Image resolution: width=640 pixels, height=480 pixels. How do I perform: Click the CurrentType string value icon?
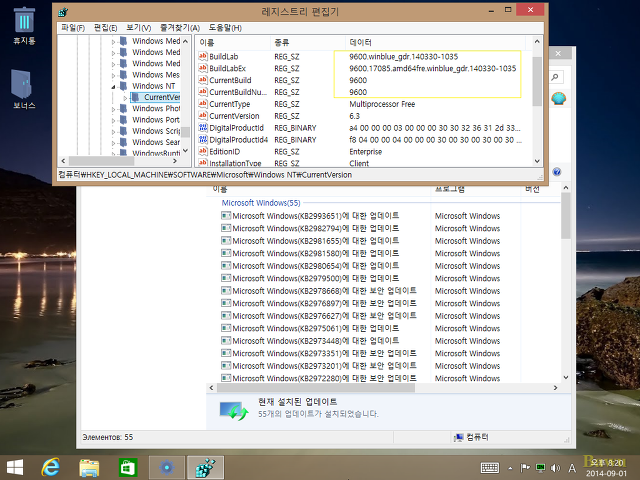203,104
